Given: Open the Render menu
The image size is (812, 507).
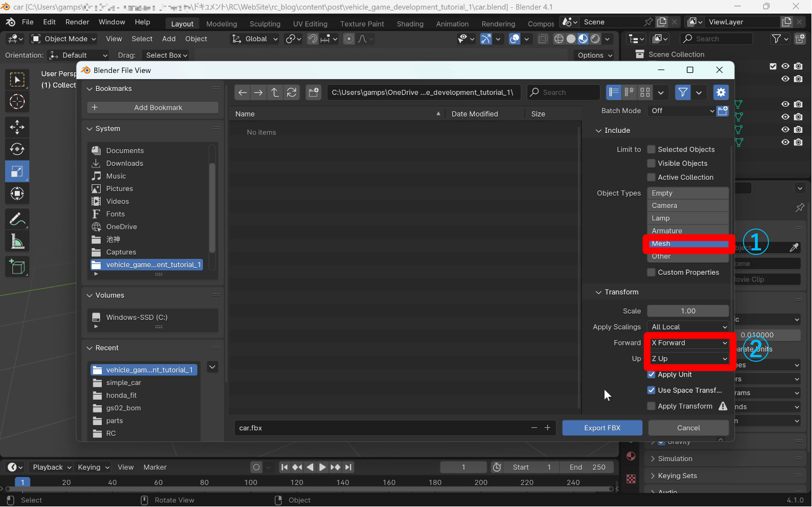Looking at the screenshot, I should point(77,22).
